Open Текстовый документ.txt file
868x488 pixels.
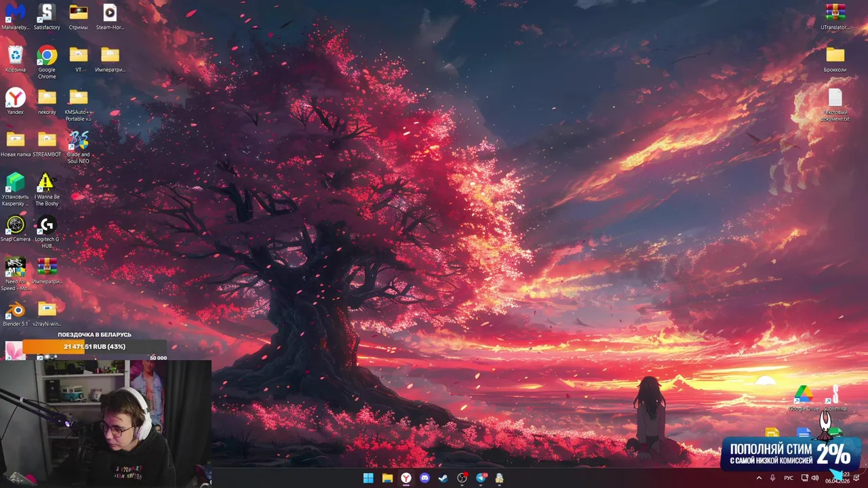click(x=835, y=105)
